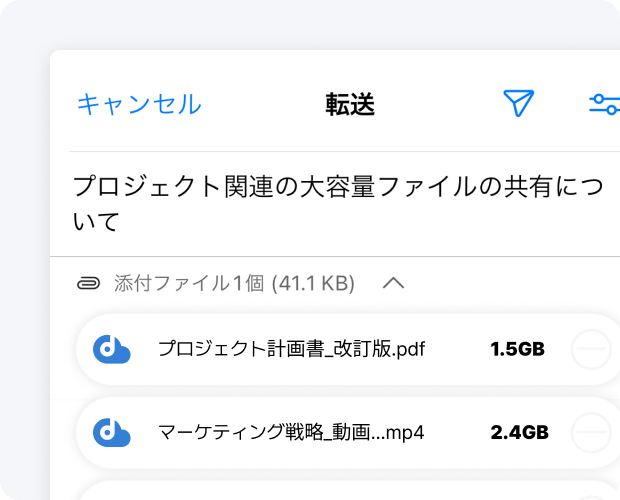Tap the send paper-plane icon
The width and height of the screenshot is (620, 500).
point(518,103)
